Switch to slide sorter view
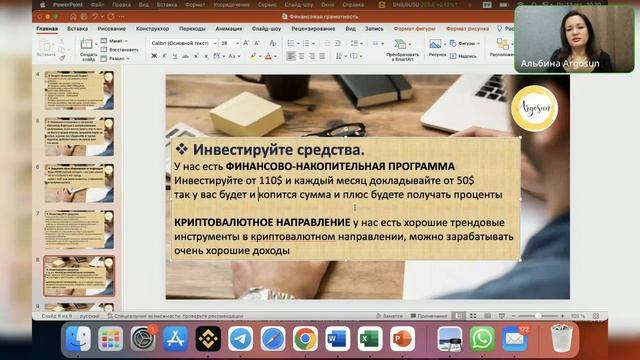Viewport: 640px width, 360px height. (x=473, y=316)
